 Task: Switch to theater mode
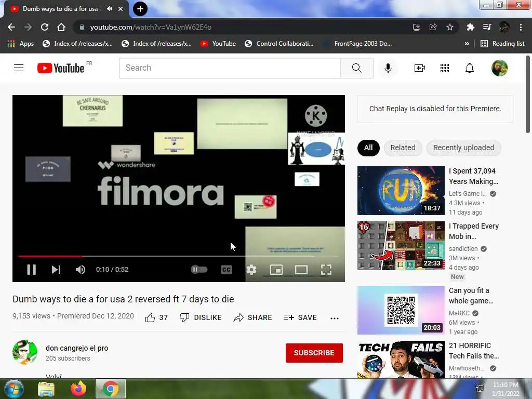[x=301, y=270]
